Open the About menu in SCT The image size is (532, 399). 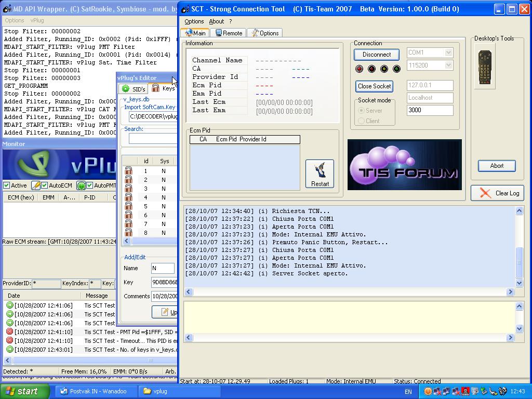pos(217,21)
